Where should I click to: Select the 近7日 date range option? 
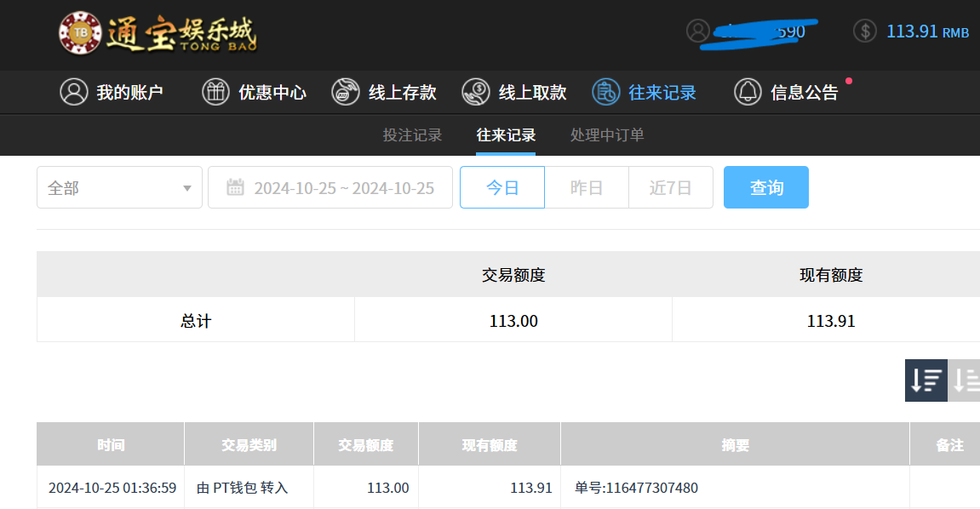pos(671,187)
